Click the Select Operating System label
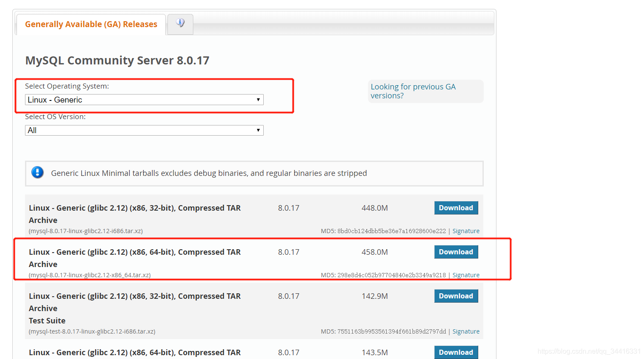Viewport: 644px width, 359px height. [x=67, y=86]
